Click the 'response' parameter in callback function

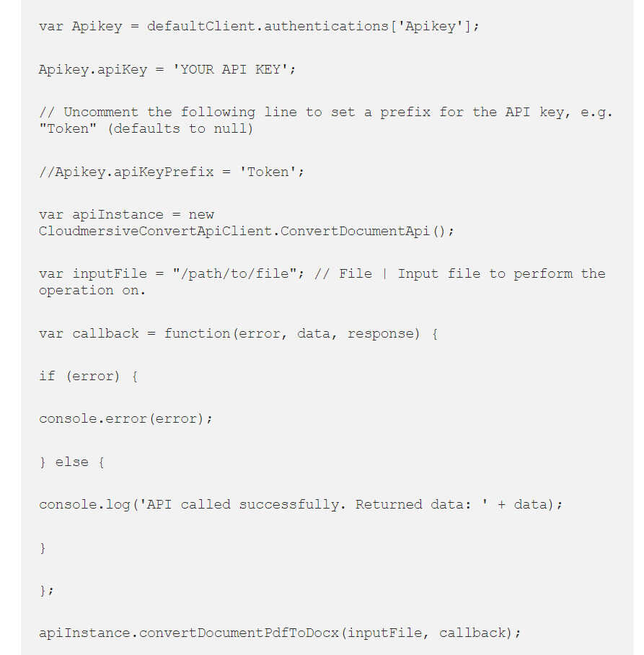(383, 334)
